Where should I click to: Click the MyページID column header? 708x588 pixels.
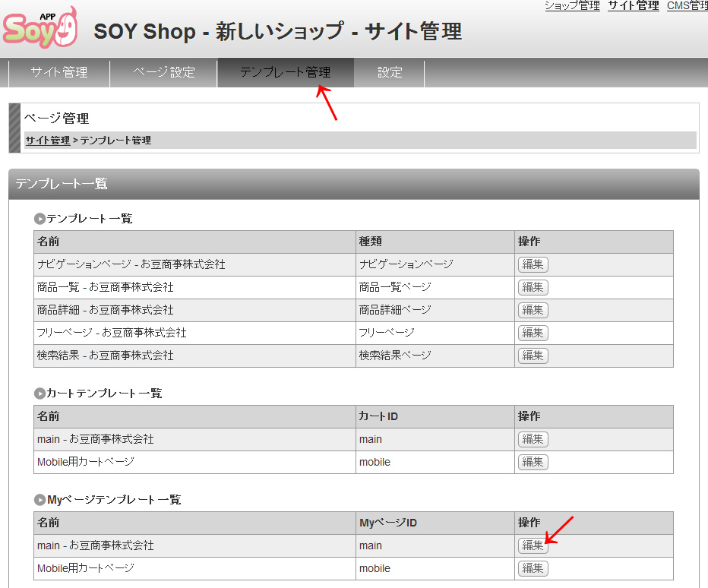click(435, 523)
